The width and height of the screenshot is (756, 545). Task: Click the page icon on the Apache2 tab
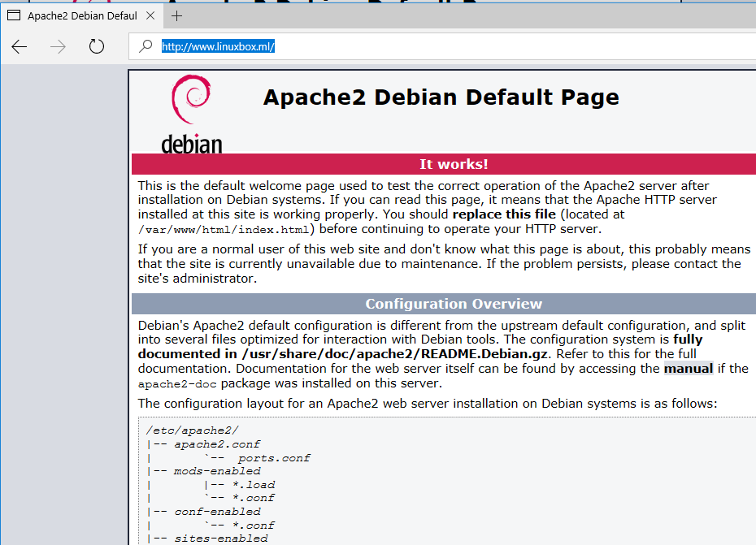[14, 15]
